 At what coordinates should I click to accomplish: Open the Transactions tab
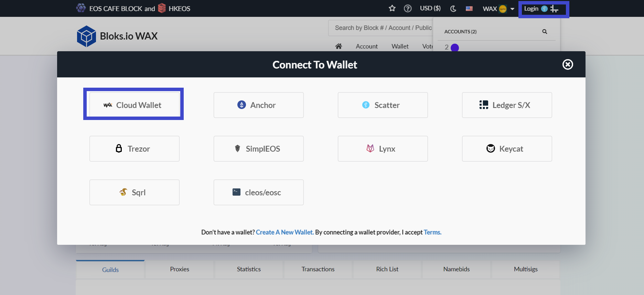tap(318, 269)
